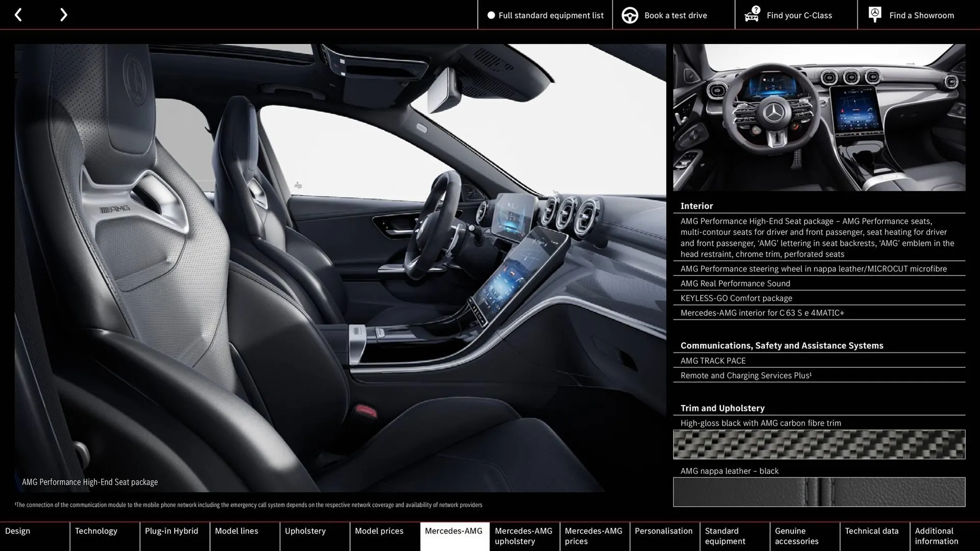Select the AMG nappa leather black swatch
980x551 pixels.
click(x=819, y=491)
